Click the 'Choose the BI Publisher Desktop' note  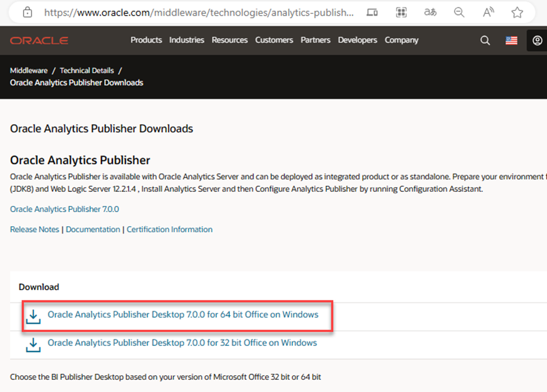click(x=166, y=377)
